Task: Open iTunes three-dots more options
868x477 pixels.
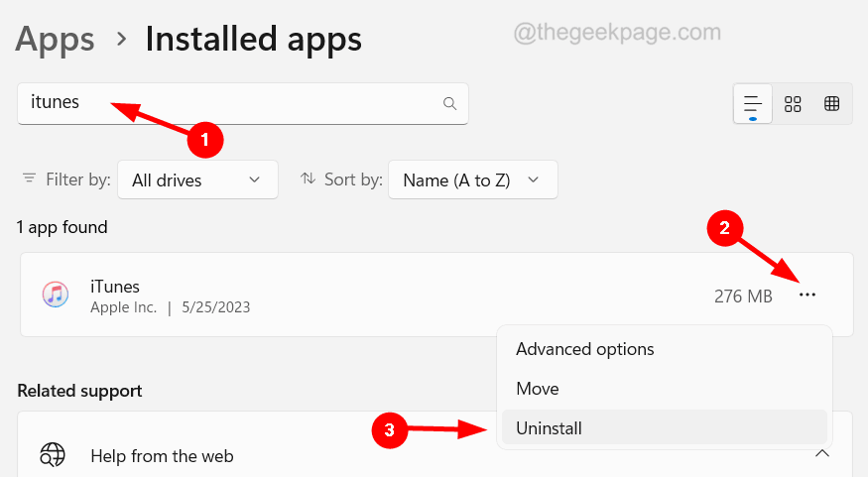Action: click(x=807, y=295)
